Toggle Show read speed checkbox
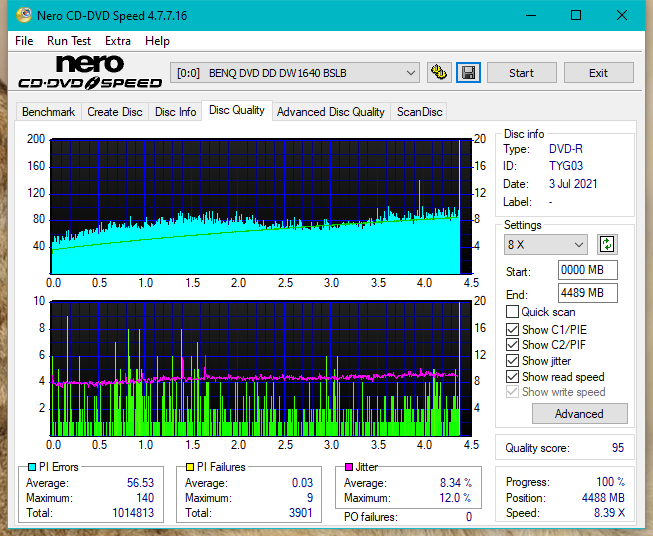This screenshot has height=536, width=653. (512, 376)
